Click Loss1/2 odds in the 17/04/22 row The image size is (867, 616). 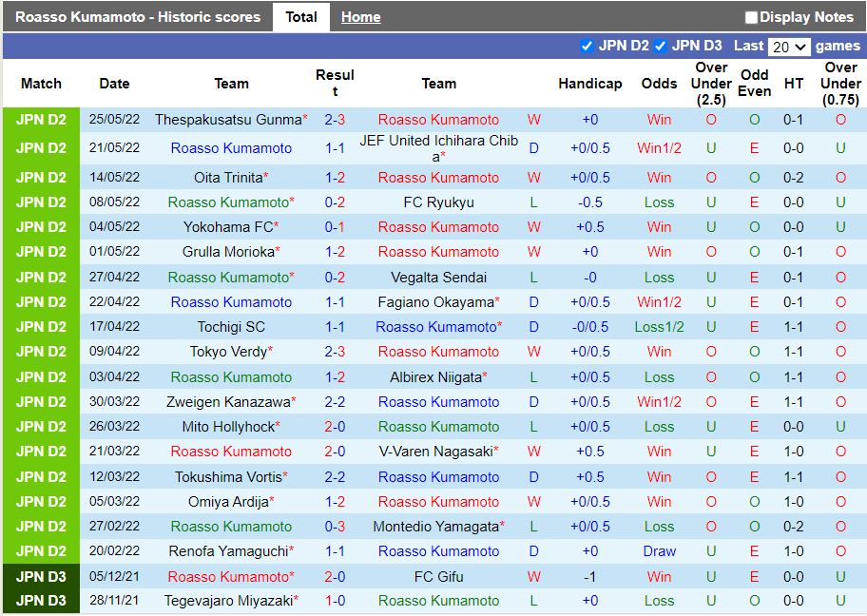[x=659, y=327]
